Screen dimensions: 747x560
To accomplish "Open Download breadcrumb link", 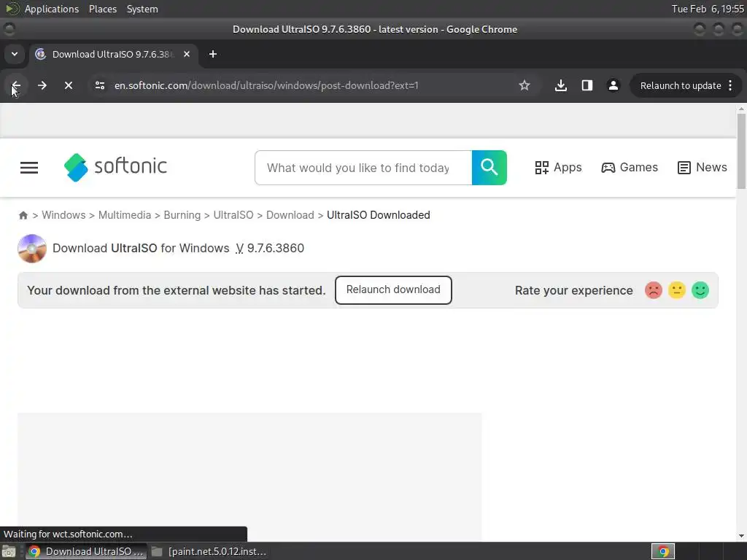I will coord(290,215).
